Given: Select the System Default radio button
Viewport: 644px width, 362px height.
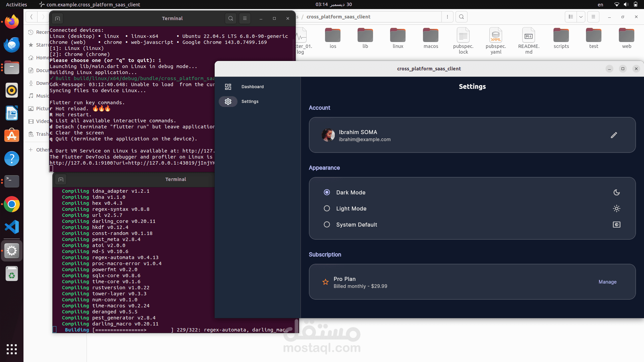Looking at the screenshot, I should [327, 225].
